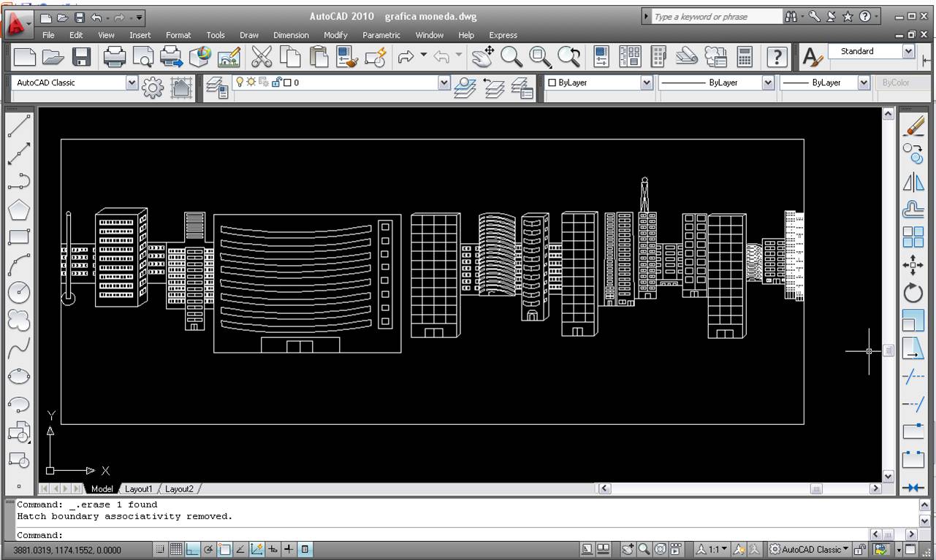936x560 pixels.
Task: Activate the Pan hand tool
Action: click(x=482, y=56)
